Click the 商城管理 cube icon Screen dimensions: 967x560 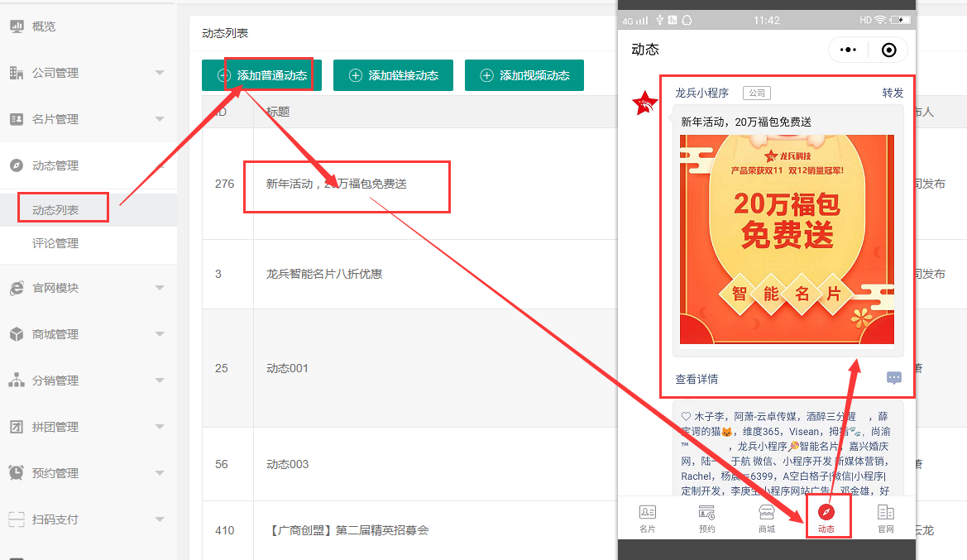[17, 334]
